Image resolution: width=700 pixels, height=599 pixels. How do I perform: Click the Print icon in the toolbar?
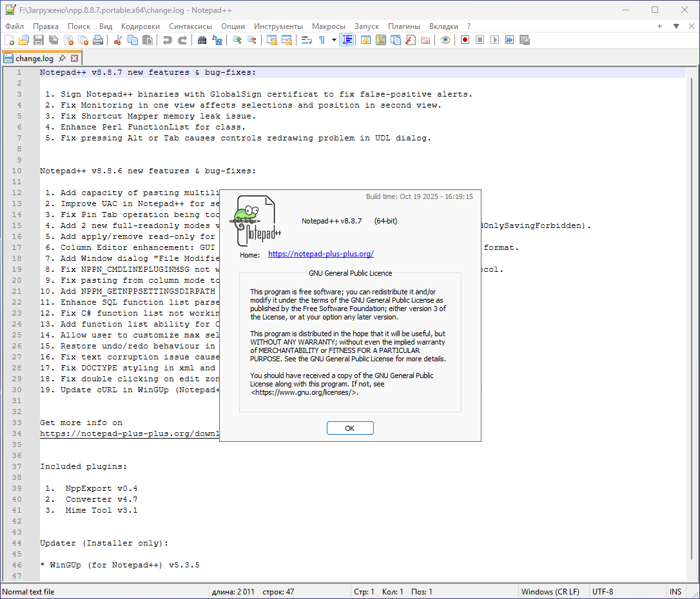click(x=98, y=40)
